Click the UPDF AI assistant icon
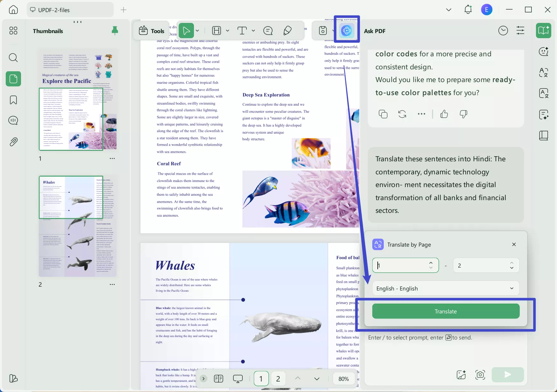Viewport: 557px width, 392px height. (x=346, y=31)
